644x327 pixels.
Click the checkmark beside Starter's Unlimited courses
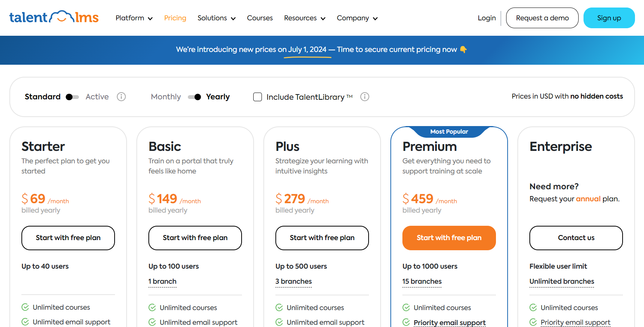pyautogui.click(x=25, y=307)
